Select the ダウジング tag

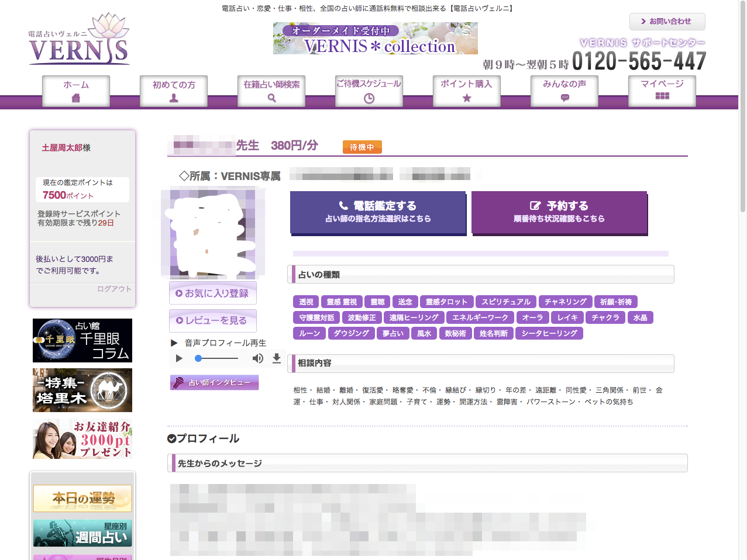tap(352, 333)
